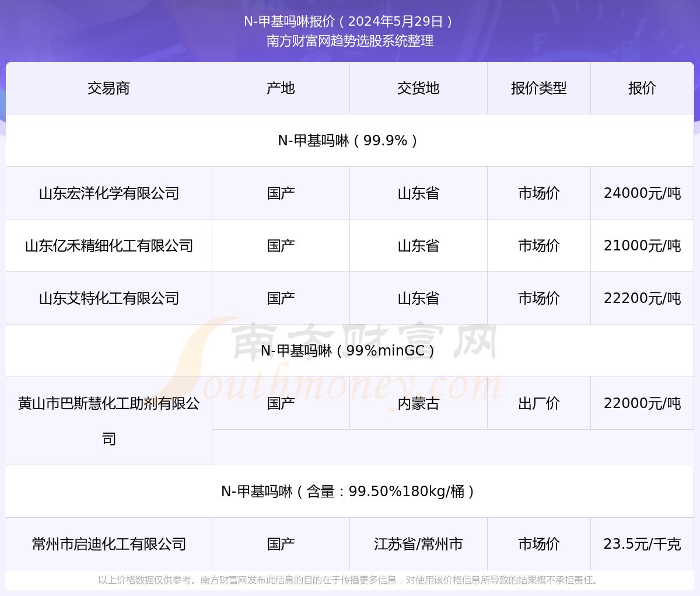Click the '江苏省/常州市' delivery cell
Image resolution: width=700 pixels, height=596 pixels.
(419, 544)
